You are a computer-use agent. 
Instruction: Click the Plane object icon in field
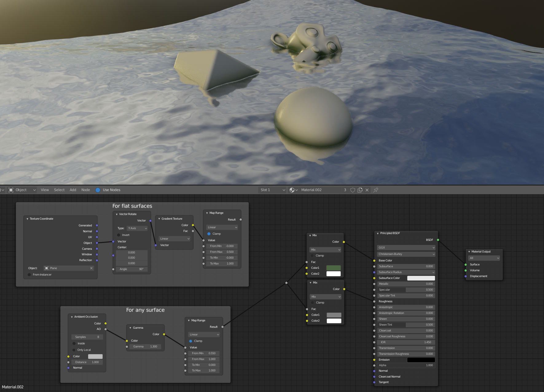point(47,268)
